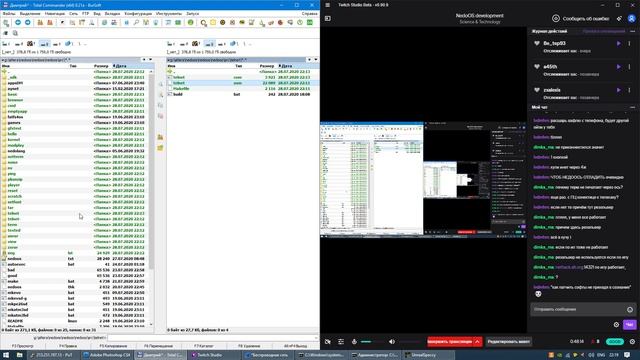Mute speaker output in Twitch Studio
This screenshot has height=360, width=640.
click(x=391, y=342)
